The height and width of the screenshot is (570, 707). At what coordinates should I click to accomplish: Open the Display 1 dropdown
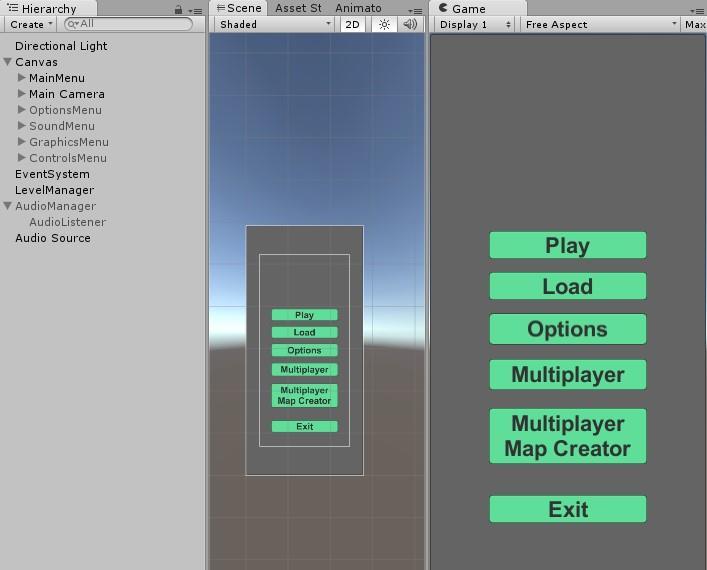pos(476,24)
